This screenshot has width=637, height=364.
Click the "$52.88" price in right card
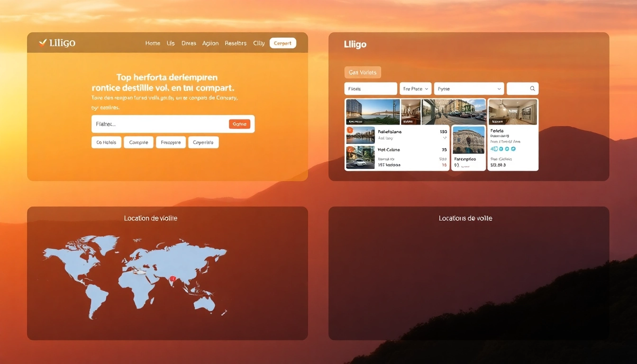click(498, 165)
